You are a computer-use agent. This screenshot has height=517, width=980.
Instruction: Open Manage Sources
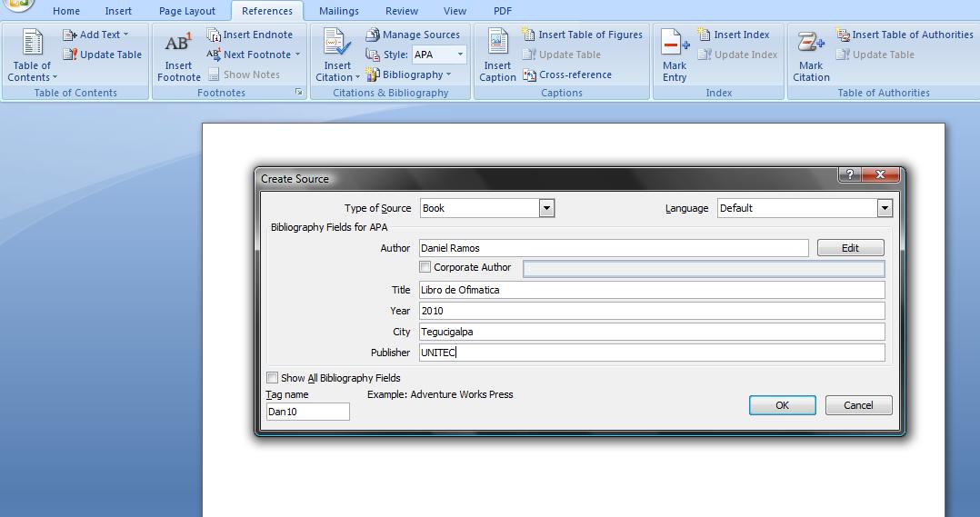413,35
